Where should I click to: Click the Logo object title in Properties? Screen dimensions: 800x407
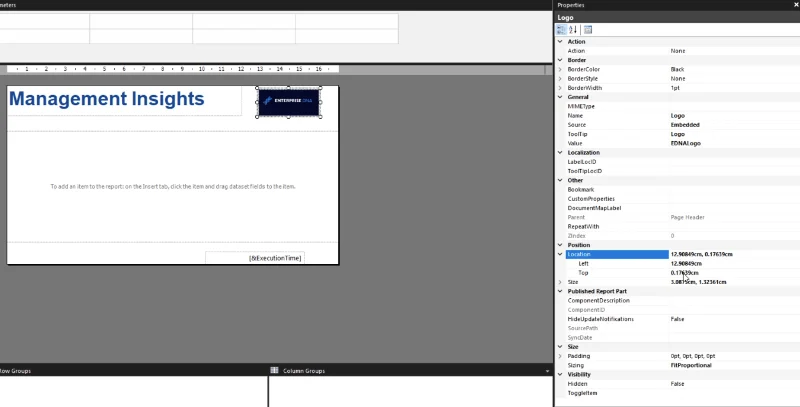(x=565, y=17)
